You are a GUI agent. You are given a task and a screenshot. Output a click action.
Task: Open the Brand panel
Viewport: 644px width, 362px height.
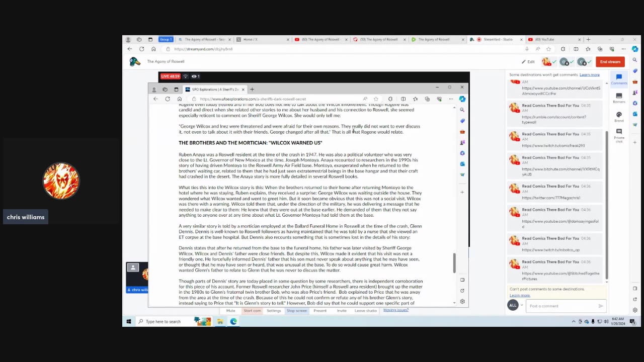click(x=619, y=117)
